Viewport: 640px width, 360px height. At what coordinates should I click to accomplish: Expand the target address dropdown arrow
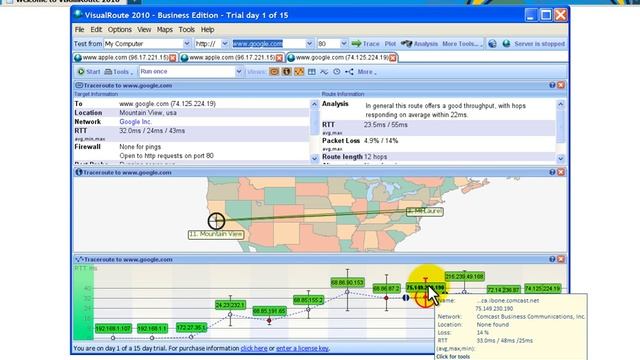(x=309, y=44)
